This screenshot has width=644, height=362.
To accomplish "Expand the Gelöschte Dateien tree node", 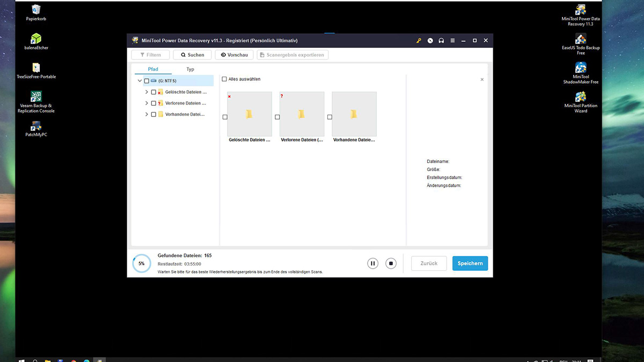I will click(x=147, y=92).
